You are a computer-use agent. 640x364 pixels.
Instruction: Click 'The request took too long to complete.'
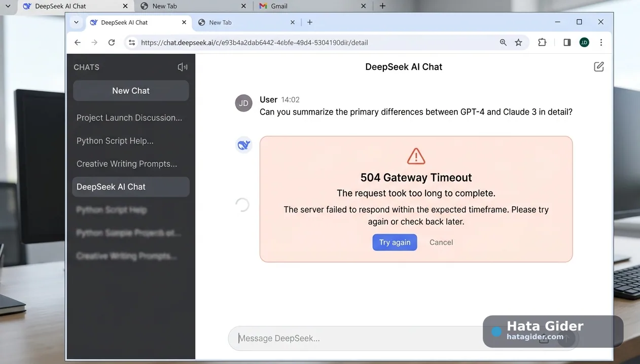click(x=416, y=193)
